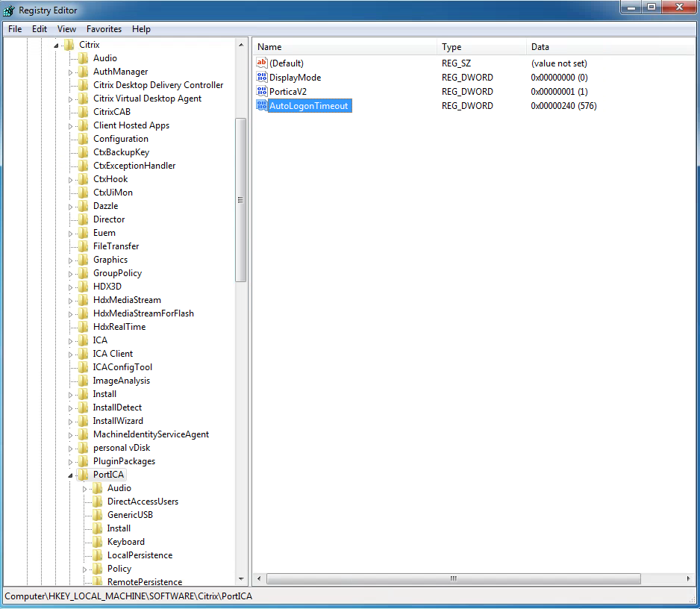Click the status bar registry path
This screenshot has width=700, height=609.
(128, 596)
